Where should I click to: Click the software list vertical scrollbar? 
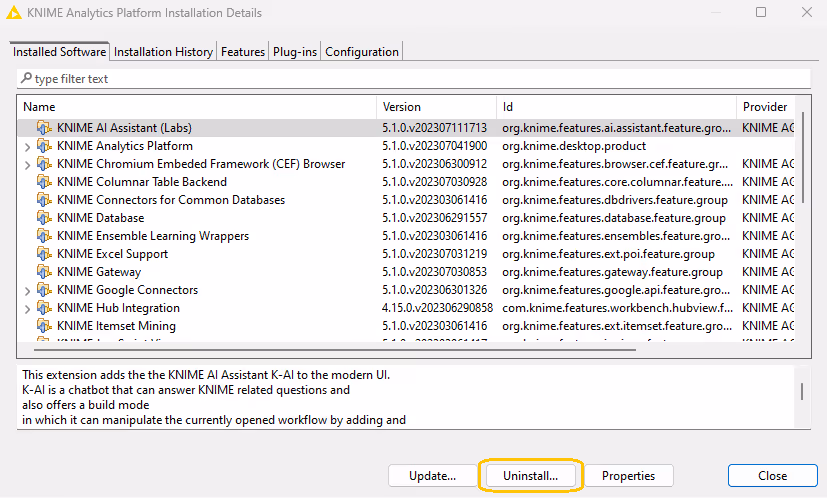[x=803, y=157]
